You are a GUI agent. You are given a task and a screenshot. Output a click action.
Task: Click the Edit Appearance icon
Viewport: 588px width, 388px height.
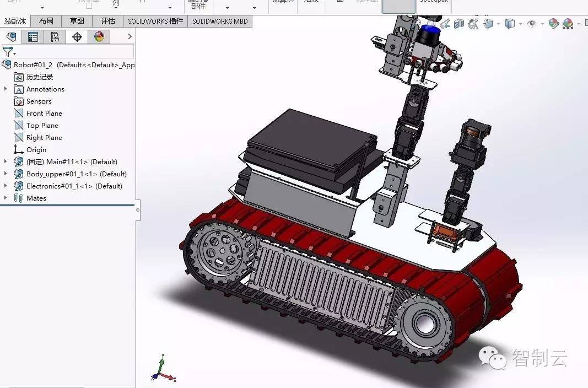point(553,24)
